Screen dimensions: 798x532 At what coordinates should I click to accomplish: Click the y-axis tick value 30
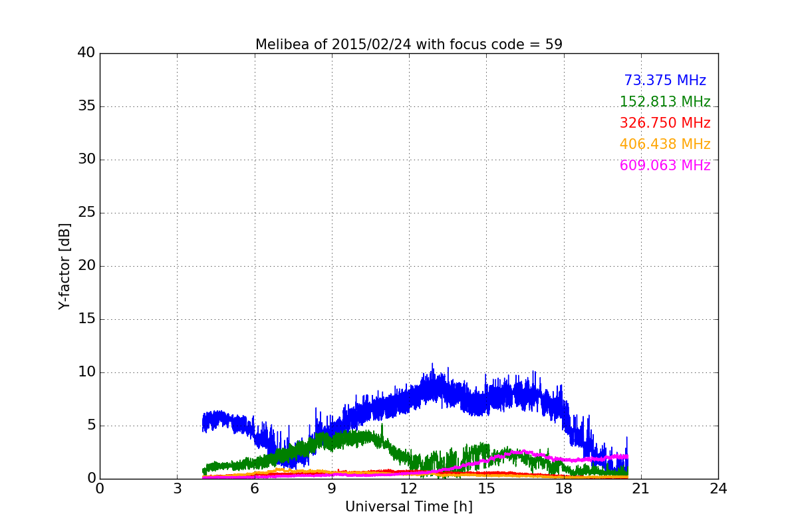coord(86,160)
